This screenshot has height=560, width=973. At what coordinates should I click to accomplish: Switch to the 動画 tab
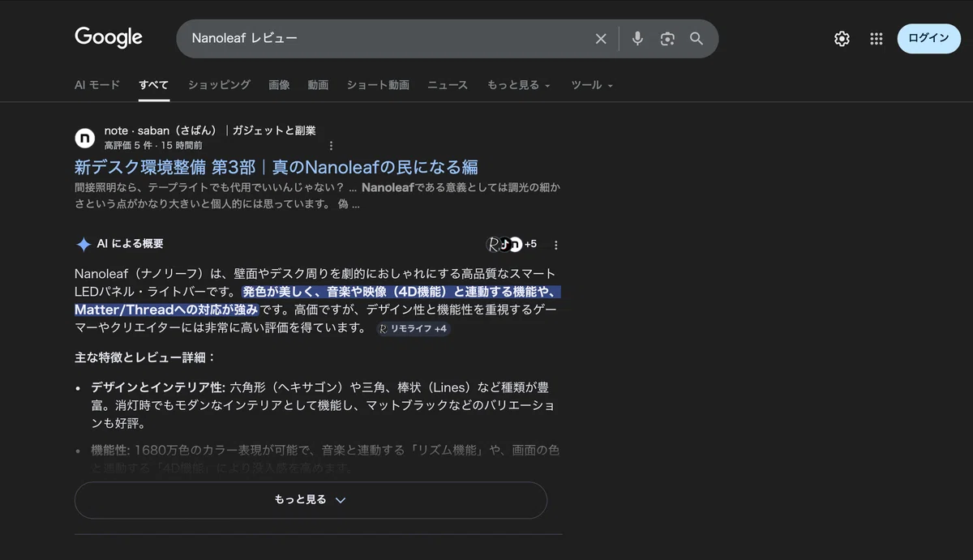pyautogui.click(x=318, y=85)
